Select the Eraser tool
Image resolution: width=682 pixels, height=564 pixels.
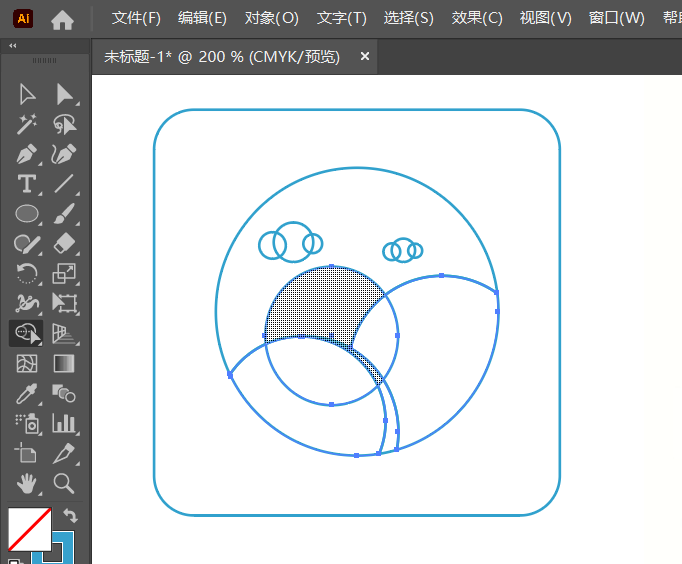coord(64,244)
